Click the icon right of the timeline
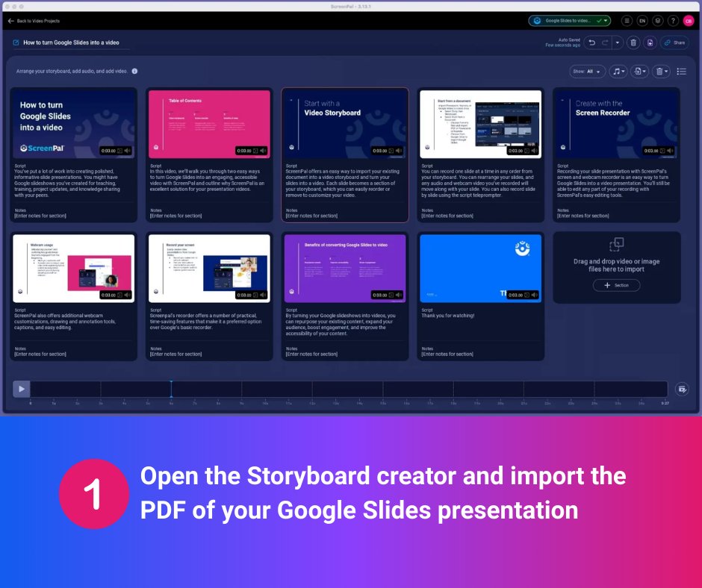 (682, 389)
